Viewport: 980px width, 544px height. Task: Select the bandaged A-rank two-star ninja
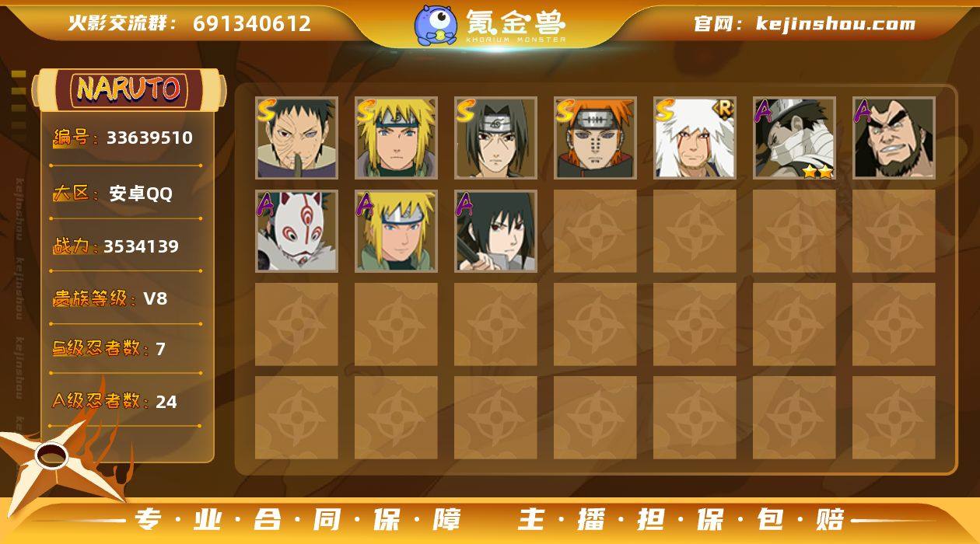pyautogui.click(x=794, y=138)
